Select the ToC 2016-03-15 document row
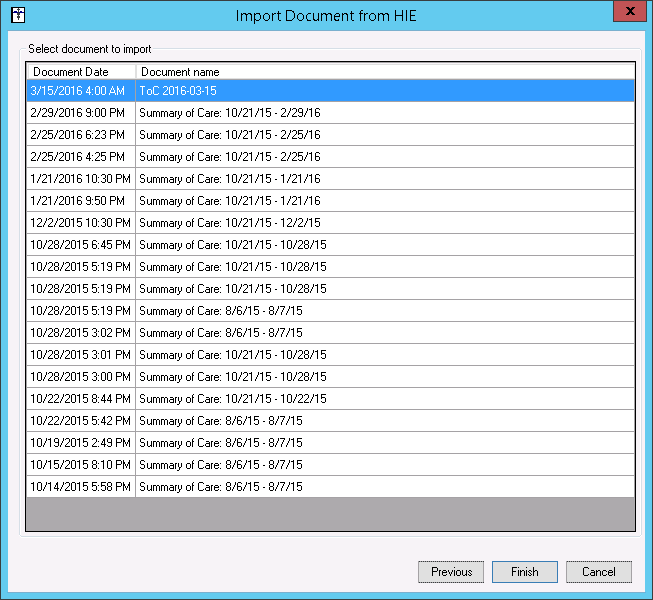The height and width of the screenshot is (600, 653). coord(330,91)
